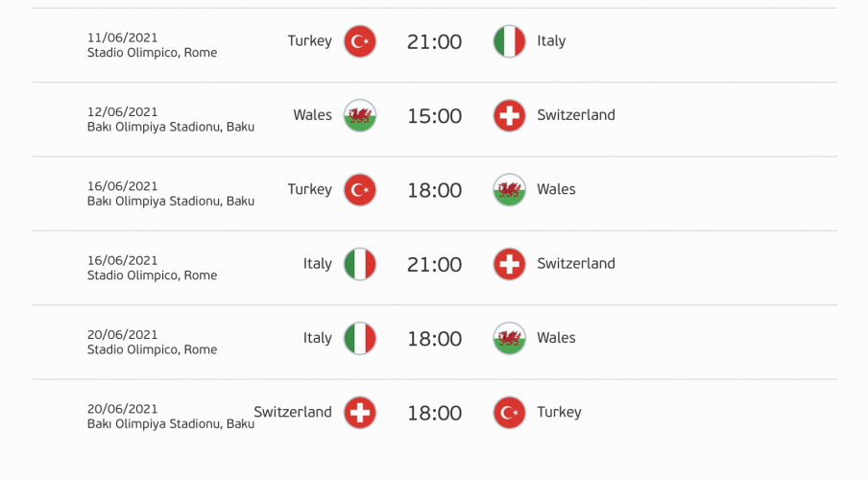This screenshot has height=480, width=868.
Task: Open the Italy team name on the 11/06/2021 match
Action: point(551,41)
